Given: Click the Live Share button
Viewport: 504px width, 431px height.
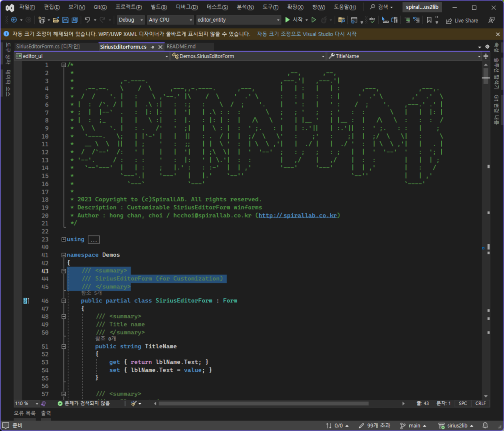Looking at the screenshot, I should click(x=462, y=21).
